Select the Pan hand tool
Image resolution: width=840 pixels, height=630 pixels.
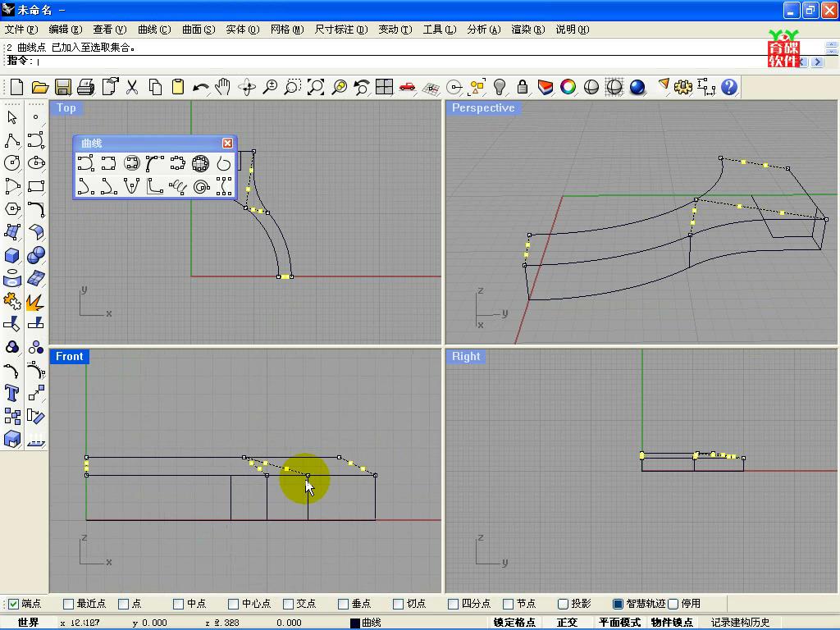[223, 86]
